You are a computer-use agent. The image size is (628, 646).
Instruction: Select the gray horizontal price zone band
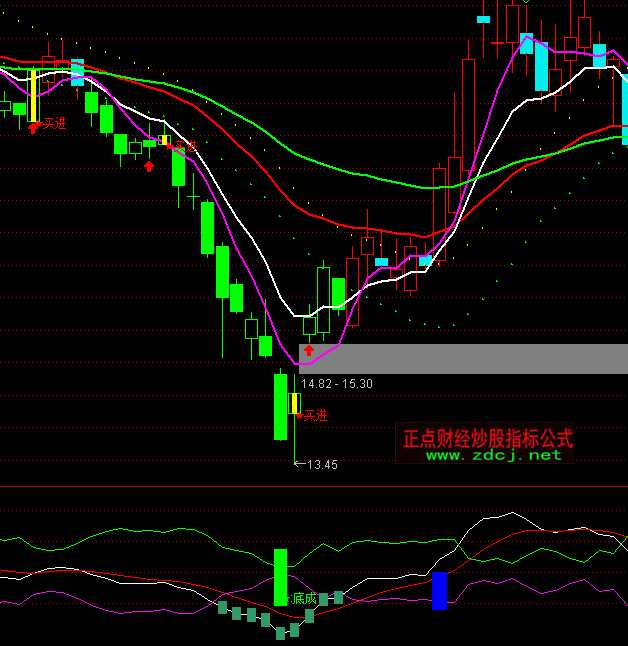click(x=460, y=359)
